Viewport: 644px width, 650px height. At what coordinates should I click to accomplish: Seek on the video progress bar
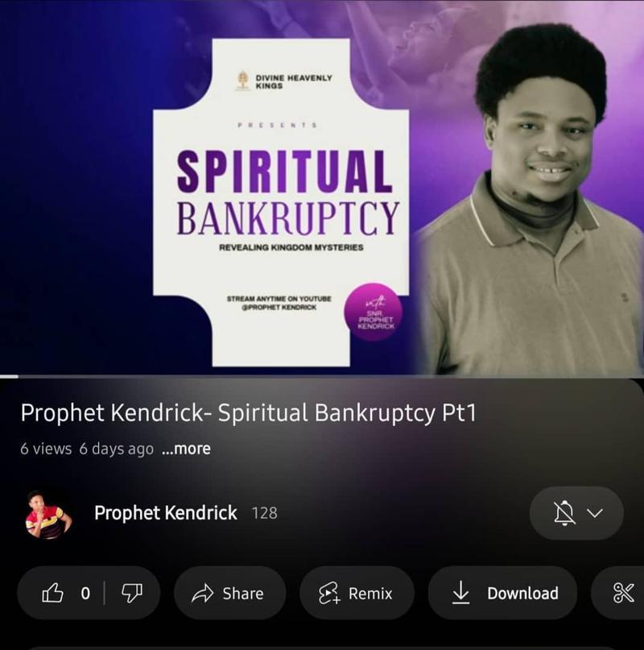322,376
